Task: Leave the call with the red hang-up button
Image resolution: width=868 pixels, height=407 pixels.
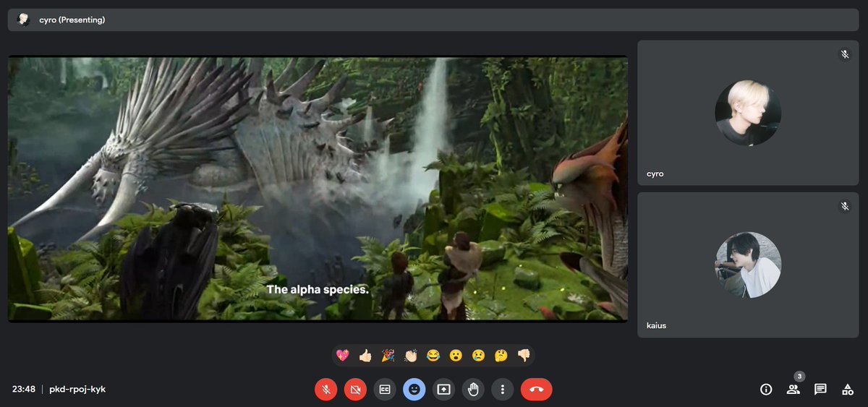Action: coord(536,389)
